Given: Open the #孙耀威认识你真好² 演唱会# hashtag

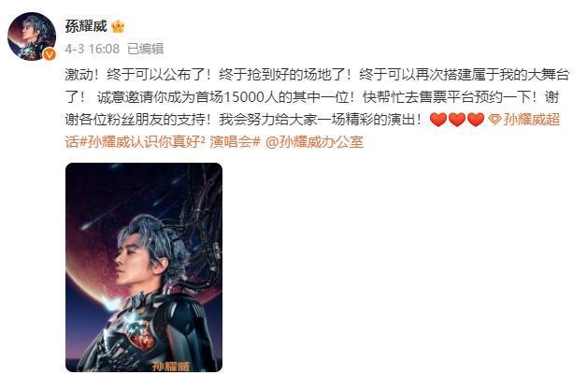Looking at the screenshot, I should point(169,142).
